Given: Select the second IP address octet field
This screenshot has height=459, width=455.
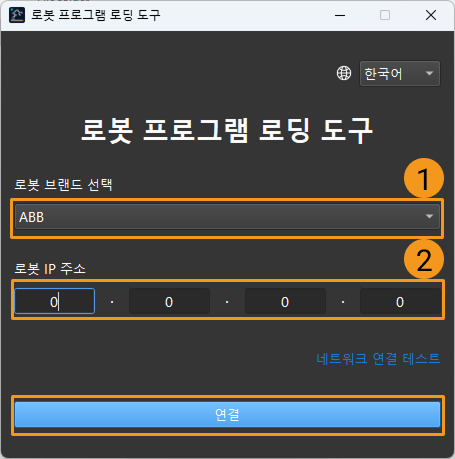Looking at the screenshot, I should (x=169, y=301).
